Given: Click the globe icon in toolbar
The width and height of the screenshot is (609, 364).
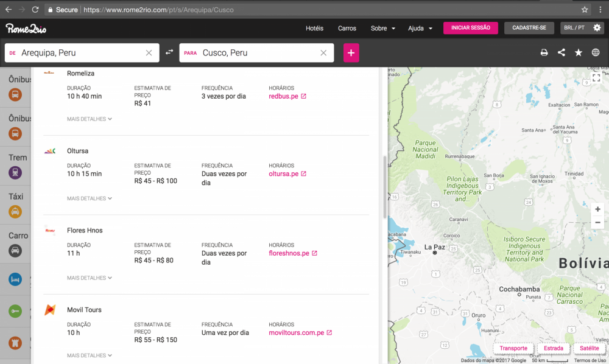Looking at the screenshot, I should coord(596,53).
